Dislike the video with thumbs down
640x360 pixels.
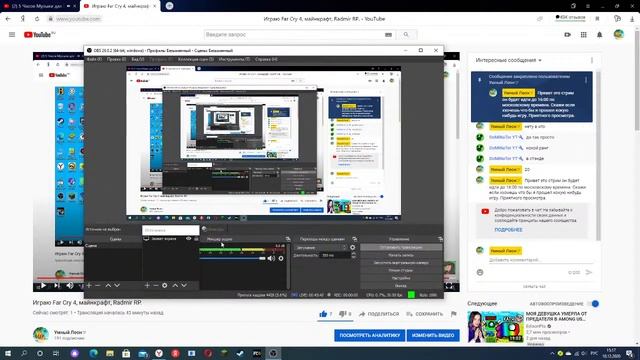coord(342,314)
